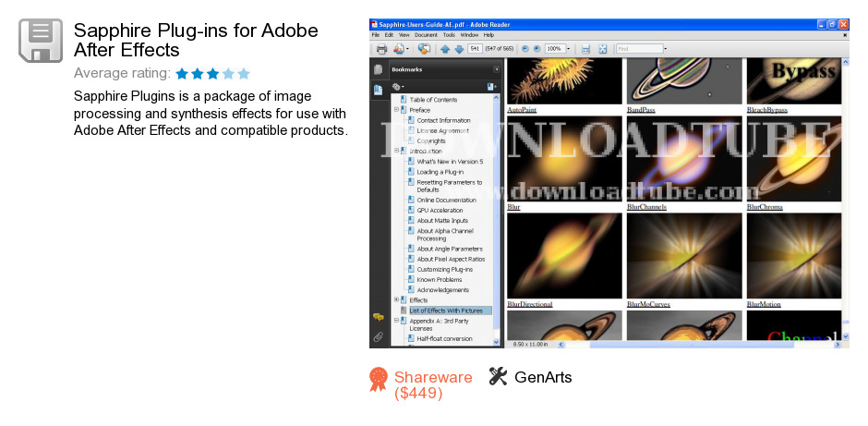
Task: Click the Shareware award ribbon icon
Action: coord(378,380)
